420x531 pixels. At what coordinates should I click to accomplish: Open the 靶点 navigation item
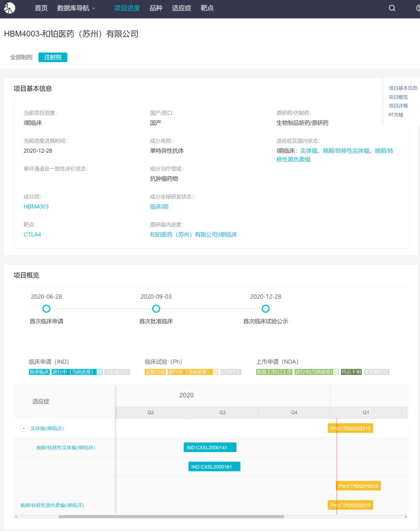207,8
